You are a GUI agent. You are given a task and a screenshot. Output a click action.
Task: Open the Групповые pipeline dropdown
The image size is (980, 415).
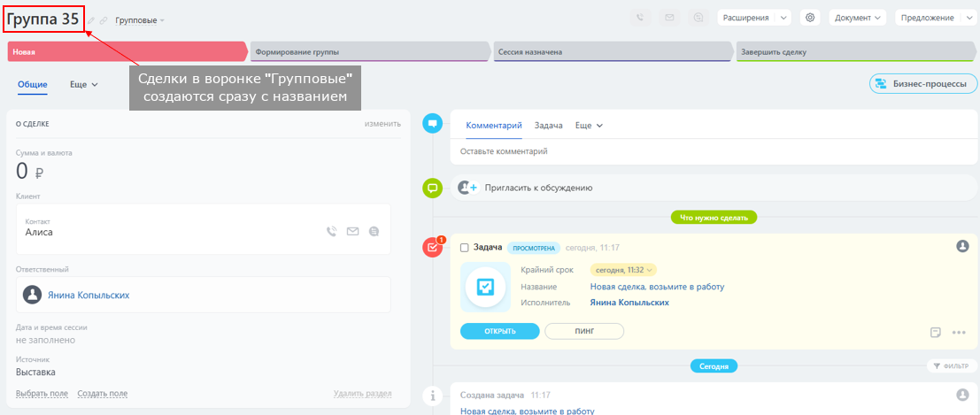click(139, 20)
